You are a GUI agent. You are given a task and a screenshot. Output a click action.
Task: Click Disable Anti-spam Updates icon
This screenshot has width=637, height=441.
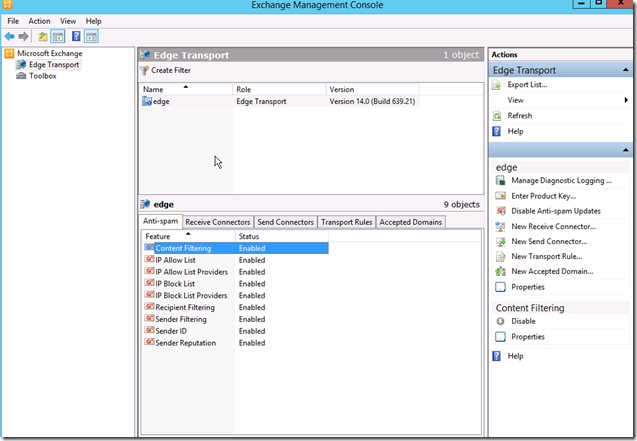coord(500,211)
